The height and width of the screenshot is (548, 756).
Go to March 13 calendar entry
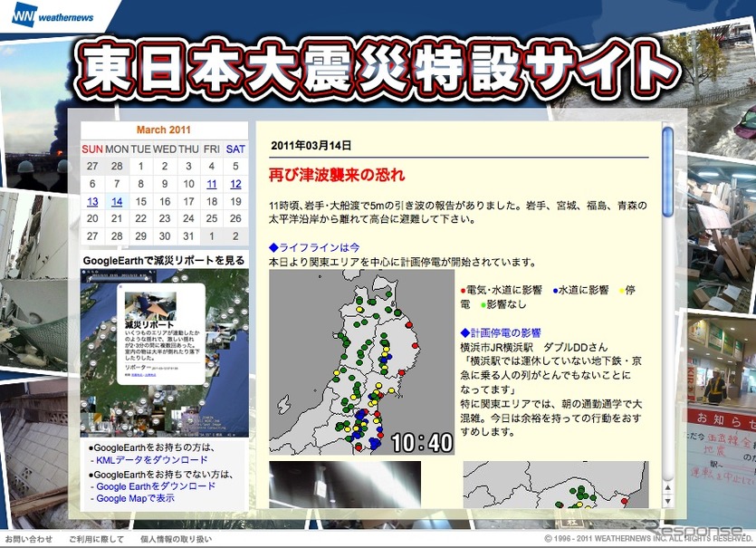[92, 201]
